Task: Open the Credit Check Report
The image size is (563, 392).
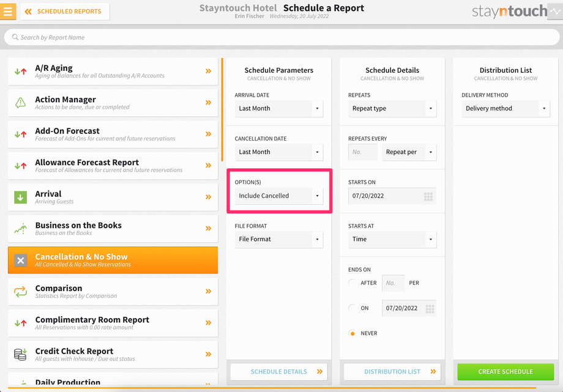Action: (x=113, y=355)
